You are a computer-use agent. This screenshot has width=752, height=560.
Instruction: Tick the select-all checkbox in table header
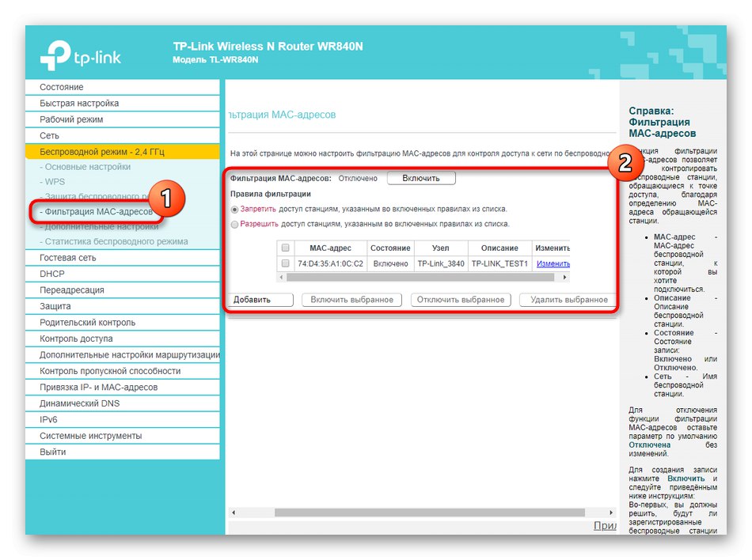tap(285, 248)
